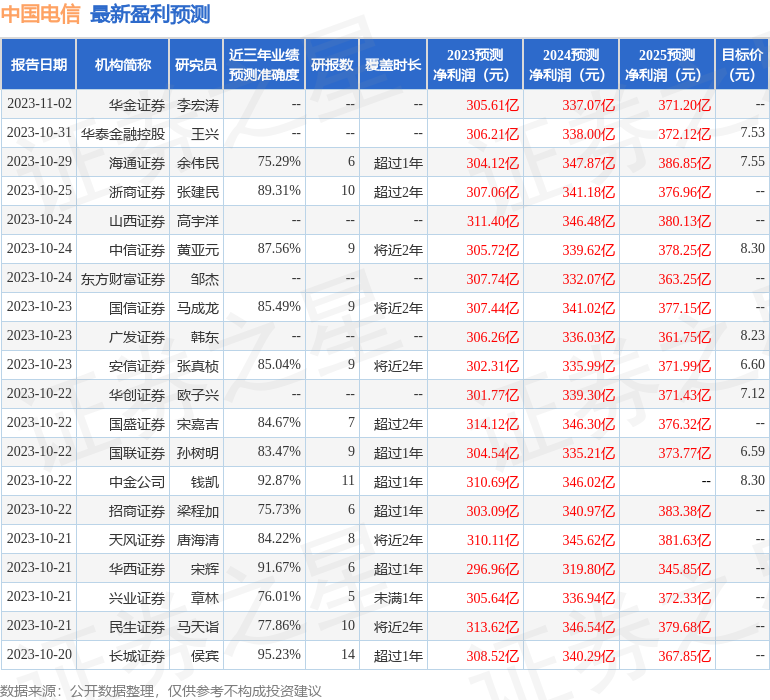Screen dimensions: 770x700
Task: Select the 2023预测净利润 column header
Action: coord(475,64)
